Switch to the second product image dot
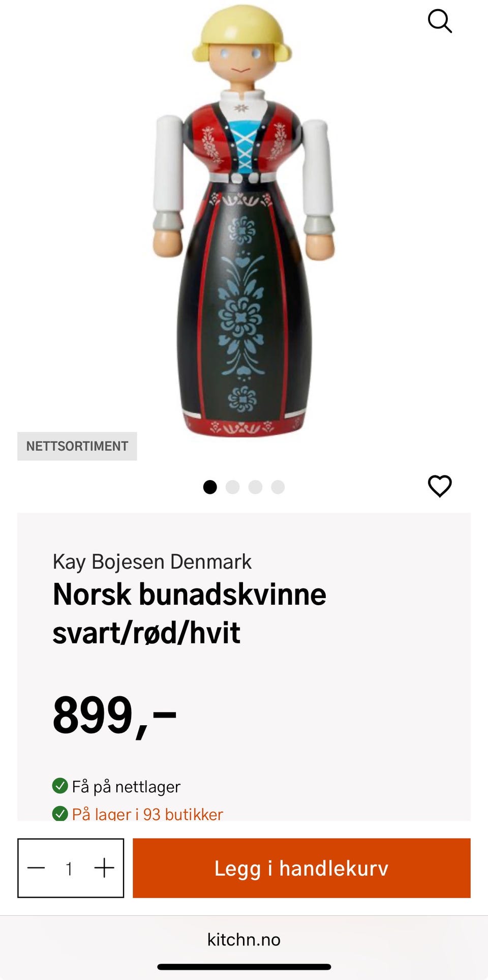Viewport: 488px width, 980px height. pyautogui.click(x=232, y=487)
